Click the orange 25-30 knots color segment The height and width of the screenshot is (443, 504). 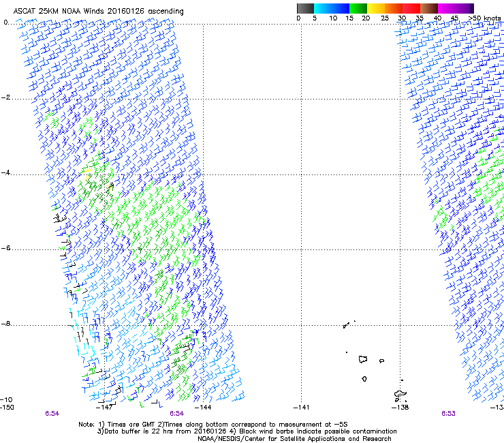coord(394,8)
